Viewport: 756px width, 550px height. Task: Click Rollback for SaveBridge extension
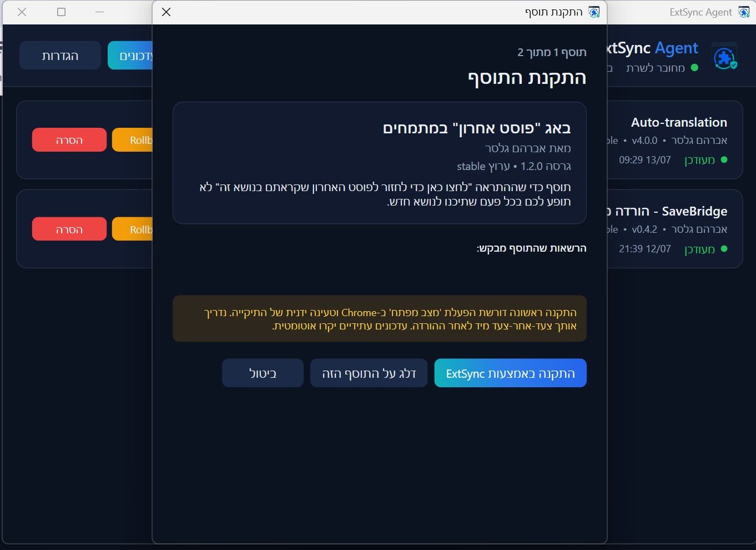133,229
